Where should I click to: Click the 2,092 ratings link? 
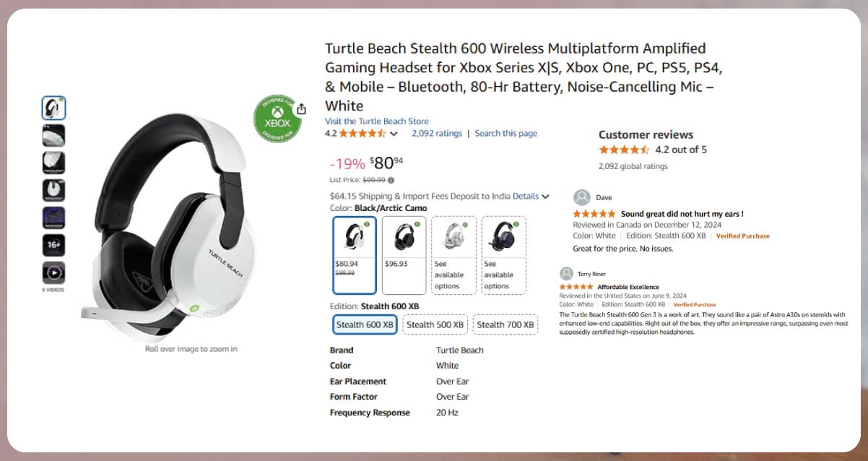point(436,133)
